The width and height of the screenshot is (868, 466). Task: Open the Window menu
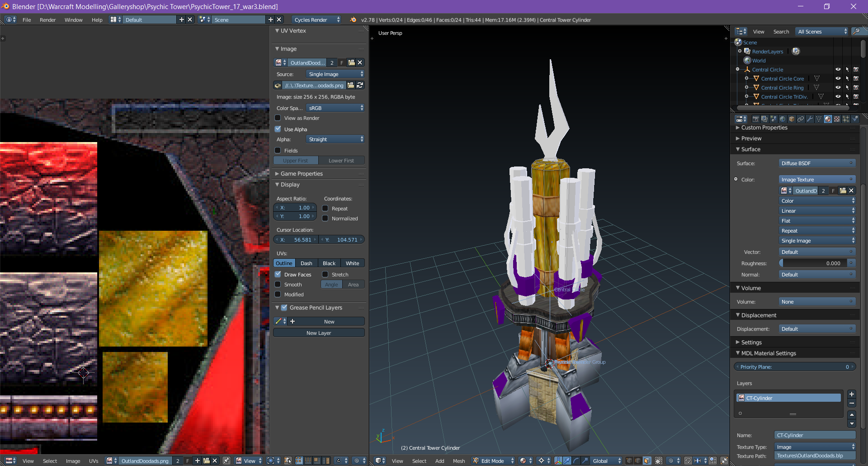tap(73, 19)
